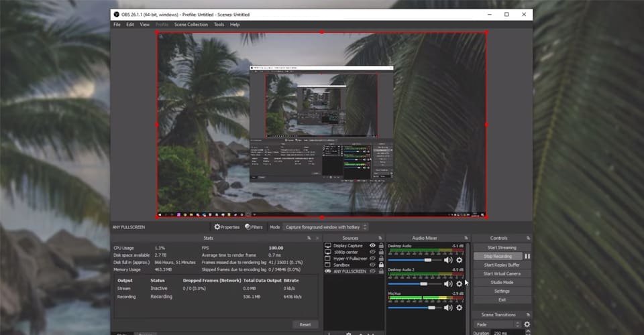Undock the Scene Transitions panel float icon
This screenshot has width=644, height=335.
click(528, 315)
